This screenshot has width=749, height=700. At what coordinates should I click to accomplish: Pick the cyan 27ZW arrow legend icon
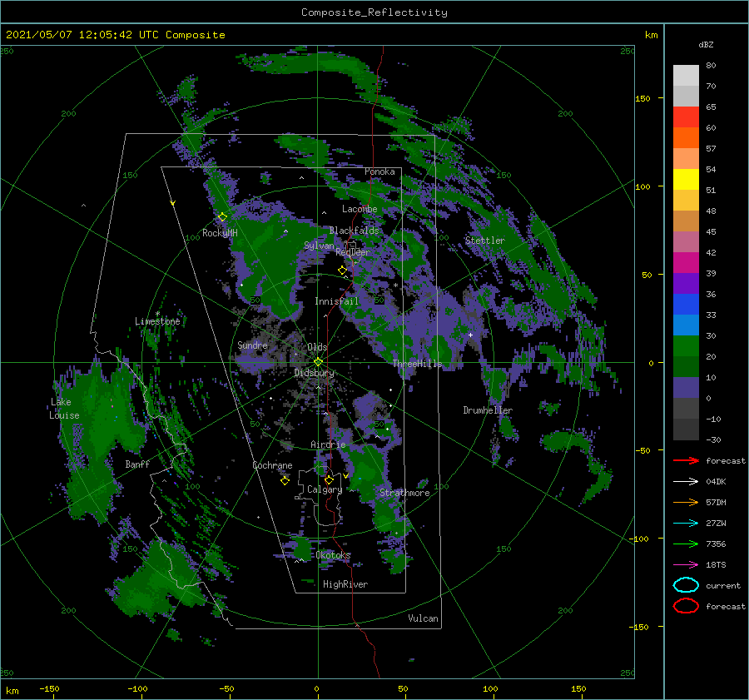[686, 524]
